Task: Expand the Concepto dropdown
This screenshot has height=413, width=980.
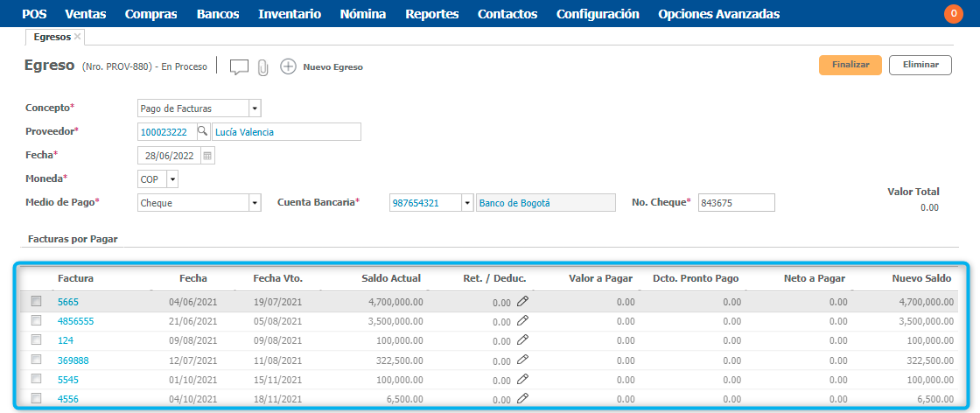Action: 255,108
